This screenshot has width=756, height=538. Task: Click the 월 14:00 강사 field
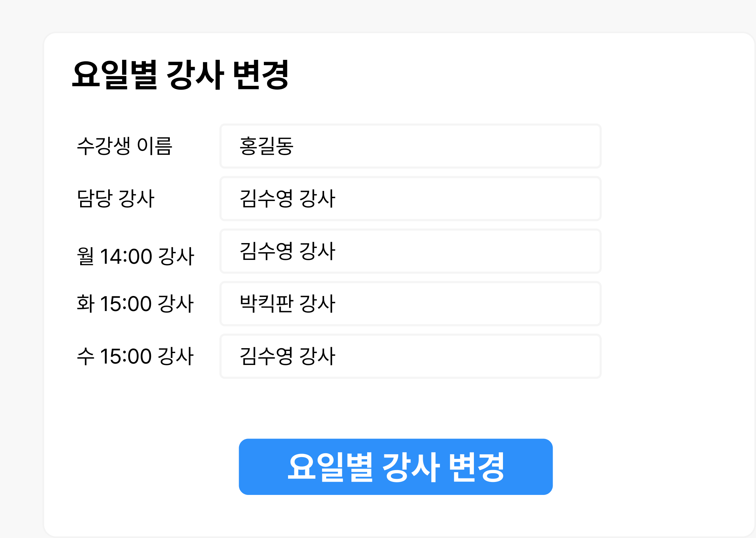(x=409, y=251)
